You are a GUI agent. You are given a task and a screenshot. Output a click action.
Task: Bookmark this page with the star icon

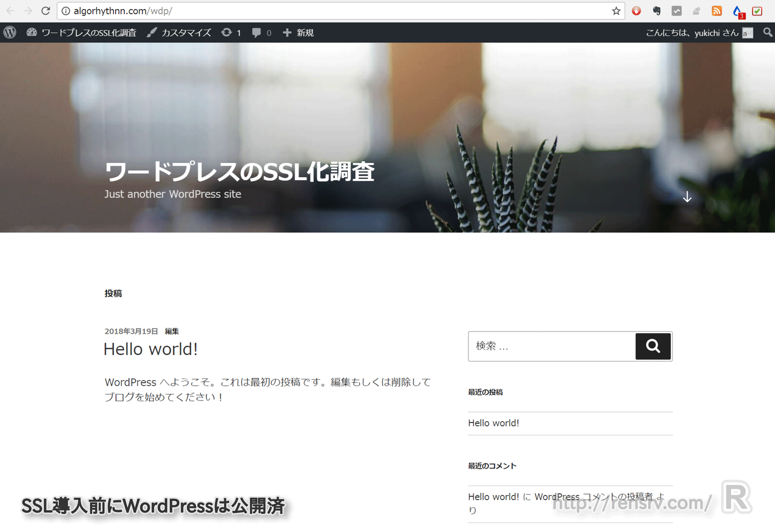[x=616, y=11]
